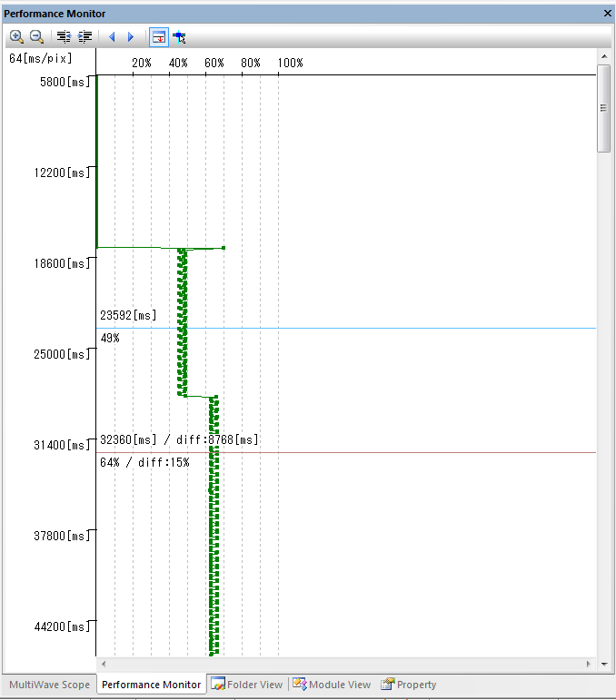Screen dimensions: 616x700
Task: Open the Folder View tab
Action: (247, 685)
